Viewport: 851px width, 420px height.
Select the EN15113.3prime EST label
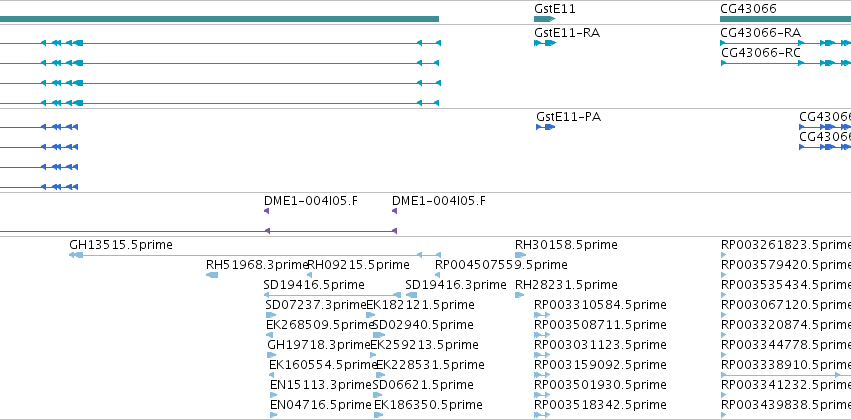(321, 385)
